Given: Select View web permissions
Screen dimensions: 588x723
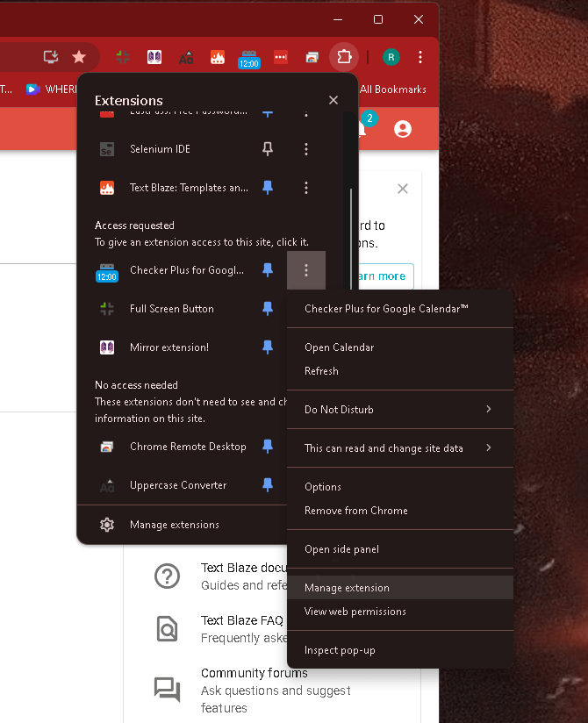Looking at the screenshot, I should (x=400, y=612).
